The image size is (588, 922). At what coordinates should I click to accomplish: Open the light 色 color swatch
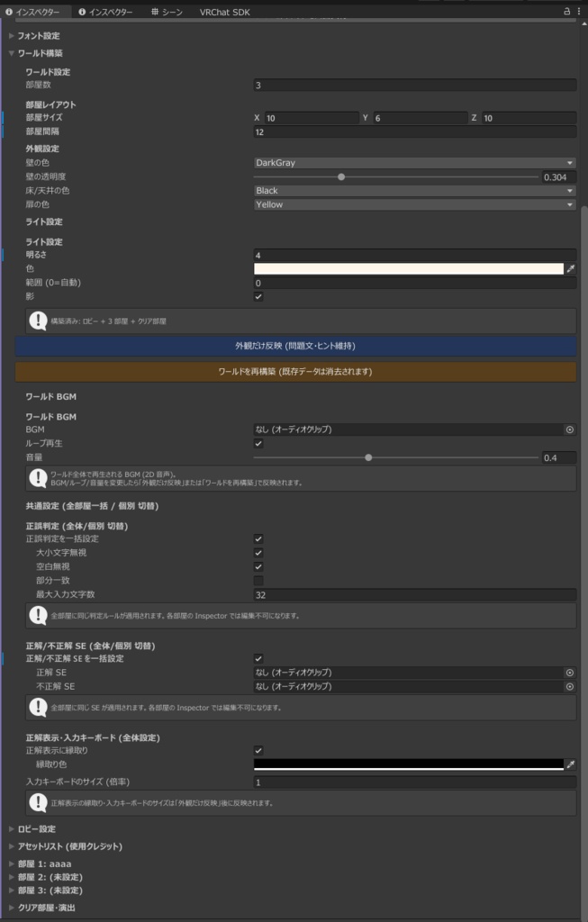409,268
